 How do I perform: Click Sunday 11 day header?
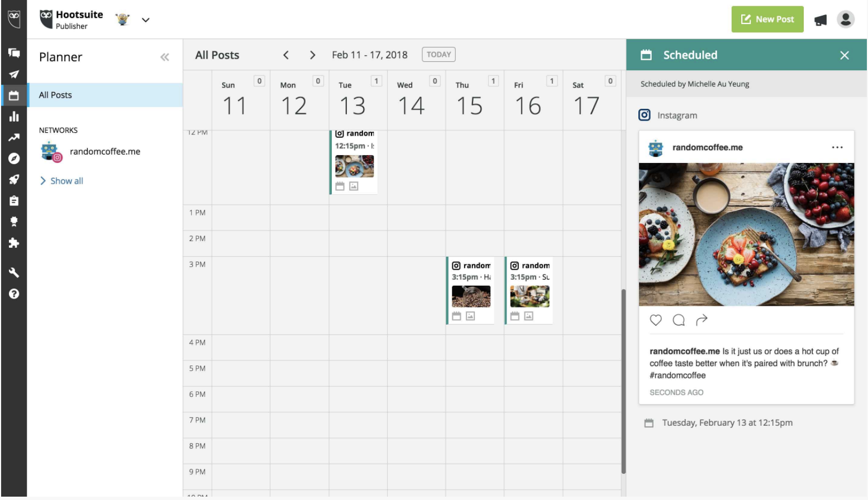pos(241,100)
